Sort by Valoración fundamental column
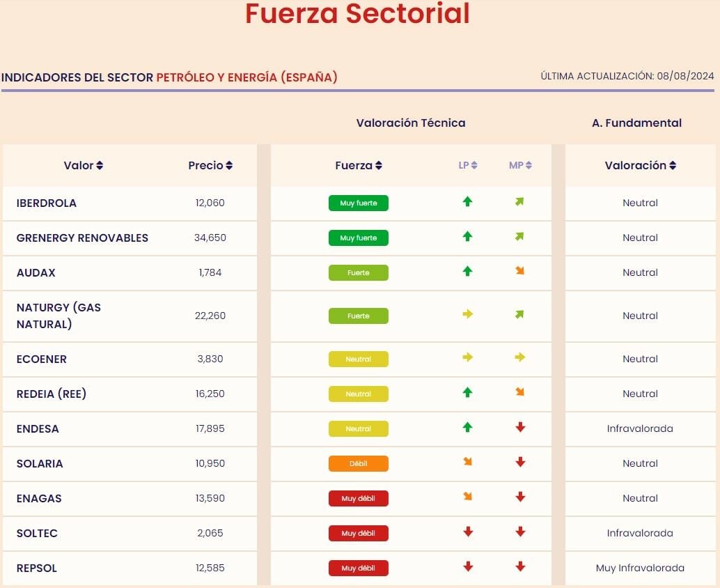Image resolution: width=720 pixels, height=588 pixels. (x=640, y=166)
